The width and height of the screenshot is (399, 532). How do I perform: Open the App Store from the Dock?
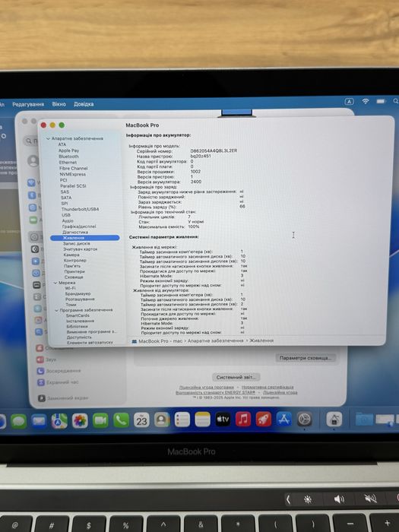[284, 420]
